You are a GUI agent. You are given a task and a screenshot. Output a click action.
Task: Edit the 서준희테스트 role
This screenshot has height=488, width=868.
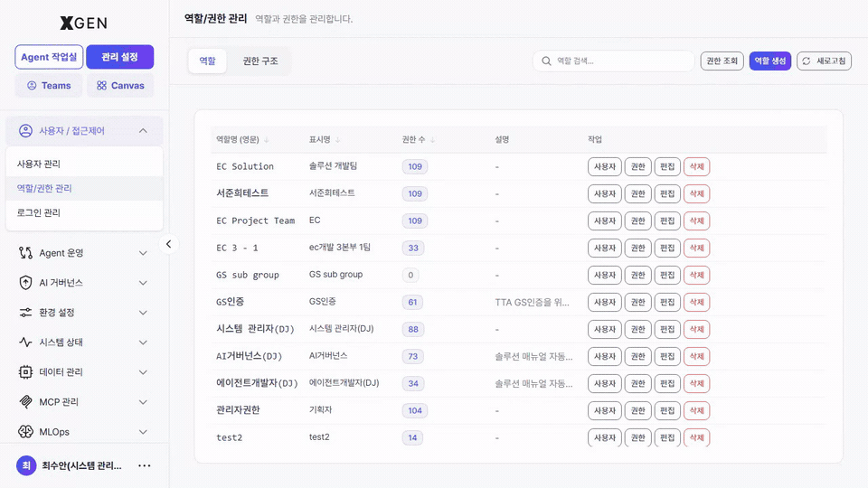pos(667,193)
